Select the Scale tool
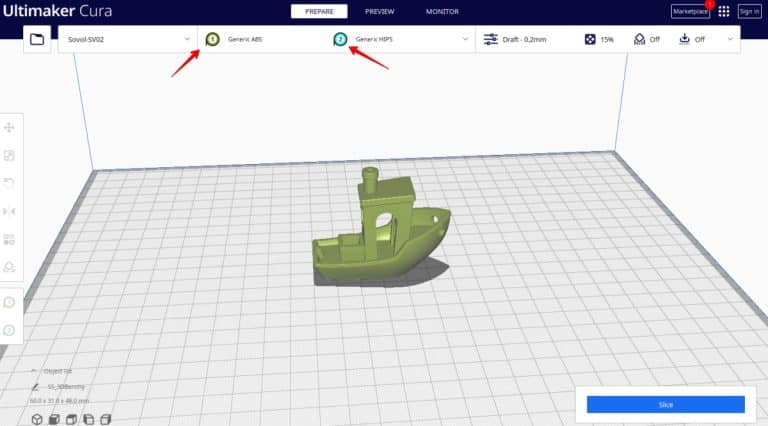This screenshot has height=426, width=768. pos(9,156)
